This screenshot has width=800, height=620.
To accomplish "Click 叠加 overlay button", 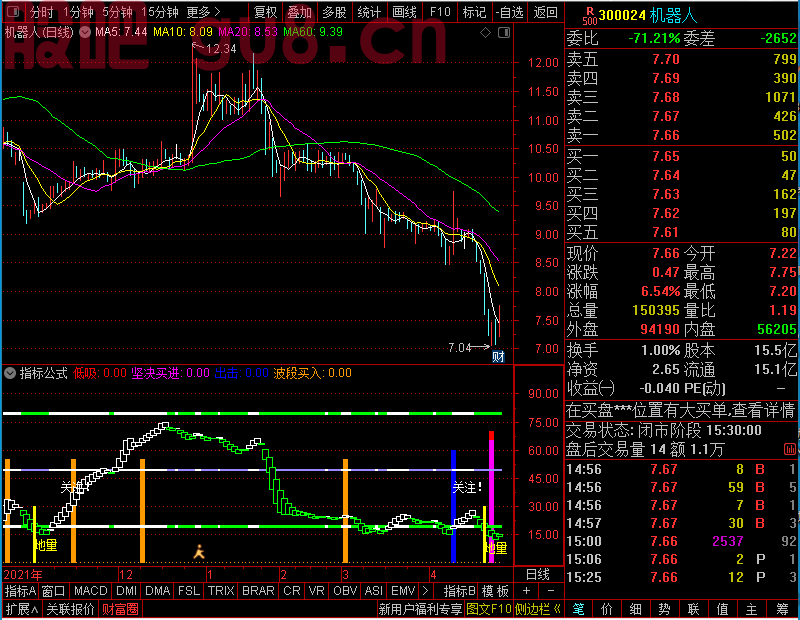I will click(x=299, y=12).
